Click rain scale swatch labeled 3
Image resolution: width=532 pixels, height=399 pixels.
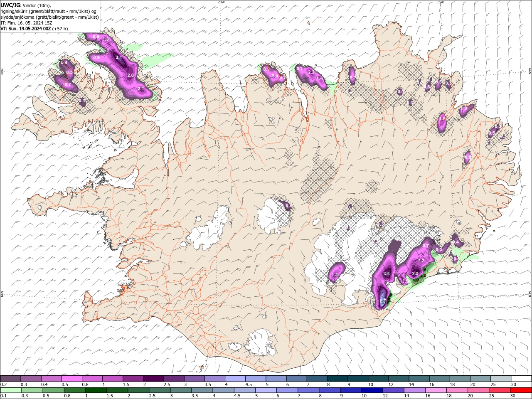(x=181, y=390)
